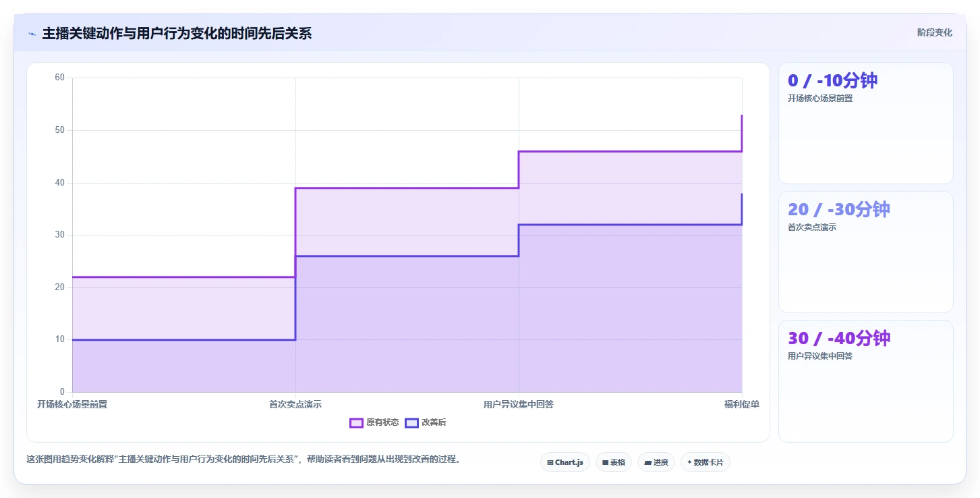Click the y-axis value 10
Screen dimensions: 980x498
(60, 339)
